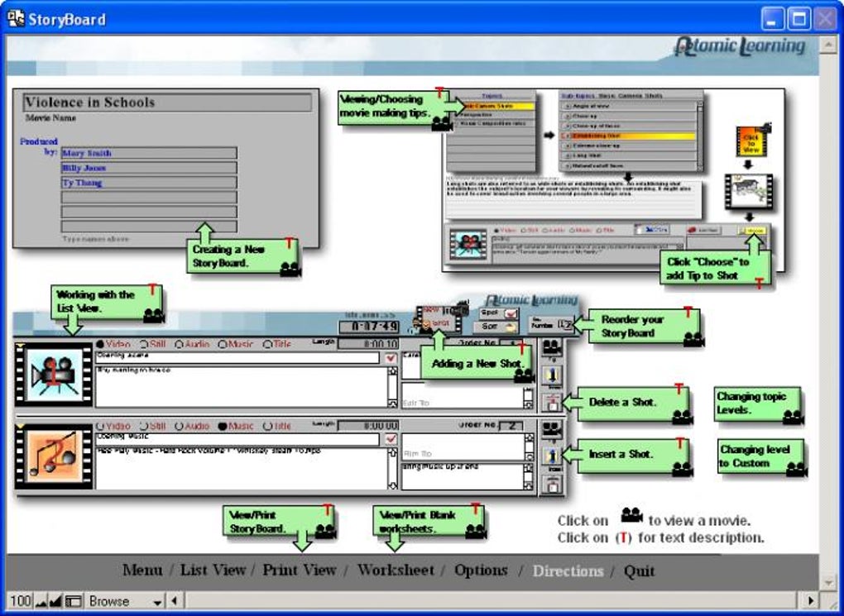Open Print View from bottom bar
The height and width of the screenshot is (616, 844).
(x=300, y=571)
